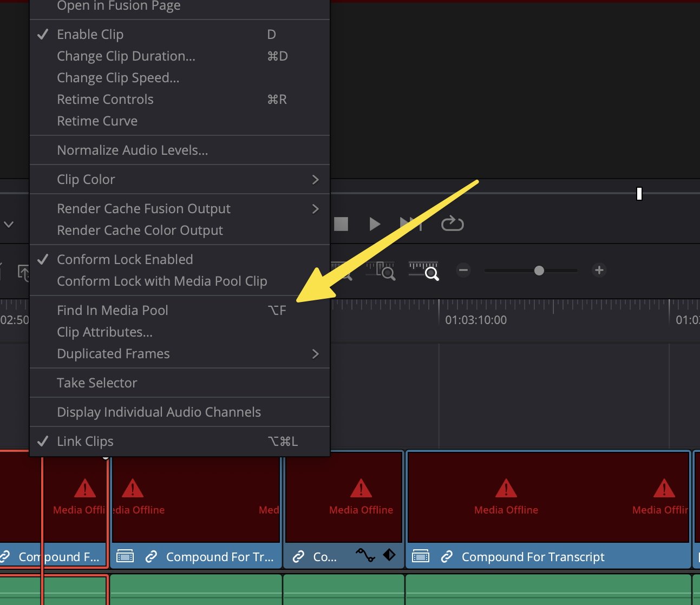Toggle the Loop playback icon
Viewport: 700px width, 605px height.
pos(452,223)
